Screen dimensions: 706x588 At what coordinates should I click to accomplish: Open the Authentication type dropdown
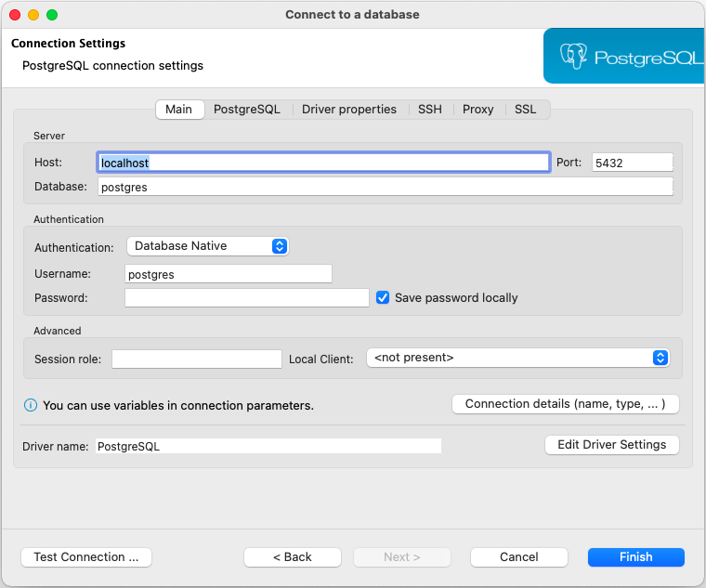pyautogui.click(x=207, y=246)
